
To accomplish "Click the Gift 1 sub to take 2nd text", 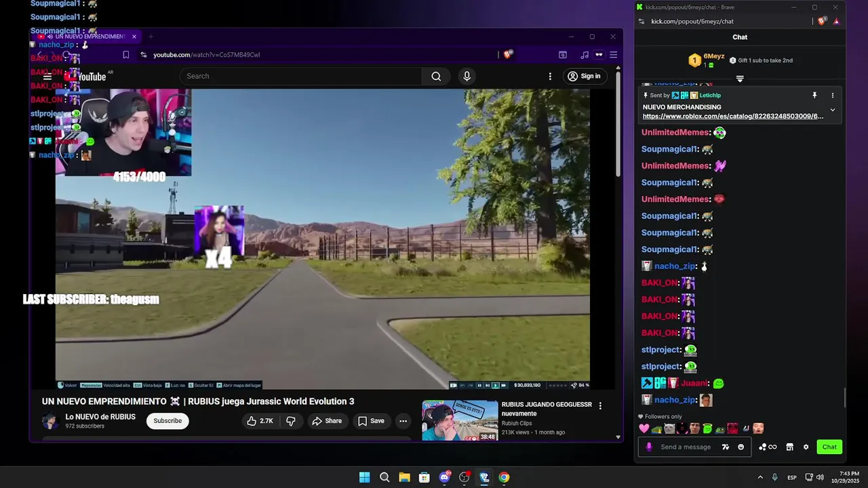I will pyautogui.click(x=765, y=60).
